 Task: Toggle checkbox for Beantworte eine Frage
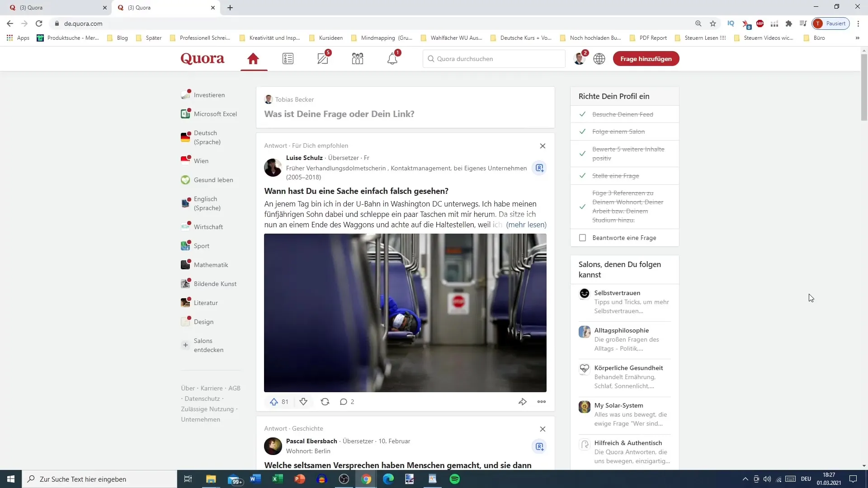point(583,238)
